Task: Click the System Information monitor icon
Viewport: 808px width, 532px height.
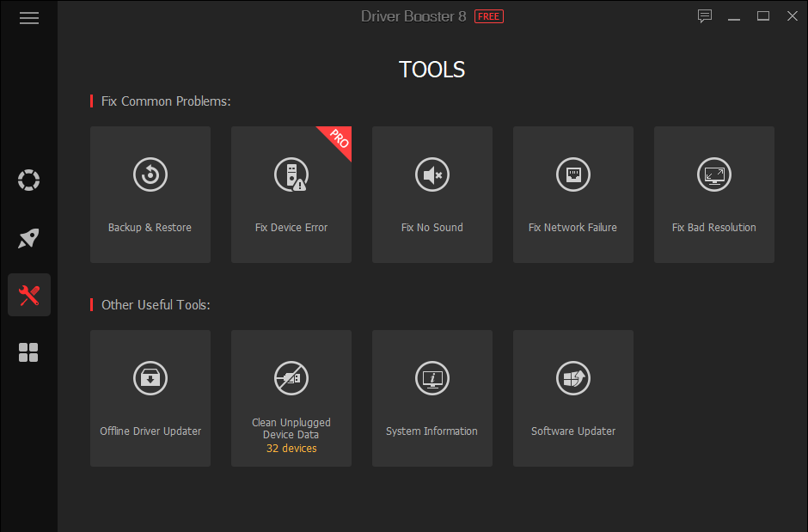Action: click(x=432, y=378)
